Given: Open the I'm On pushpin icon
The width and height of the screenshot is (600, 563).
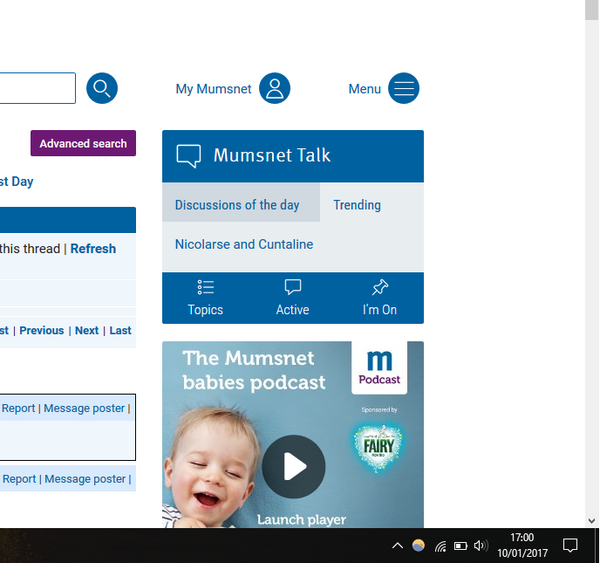Looking at the screenshot, I should [x=380, y=287].
